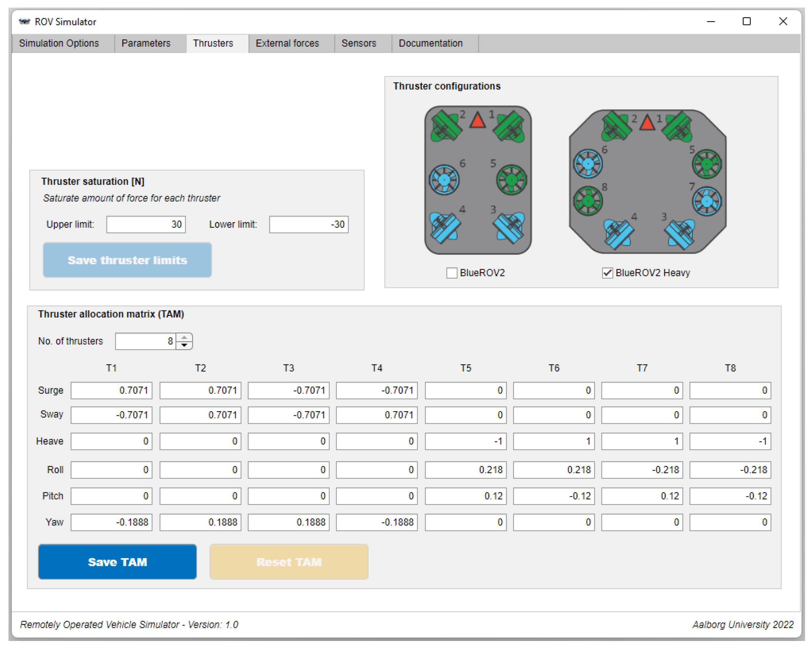The image size is (812, 651).
Task: Uncheck the BlueROV2 Heavy checkbox
Action: coord(607,272)
